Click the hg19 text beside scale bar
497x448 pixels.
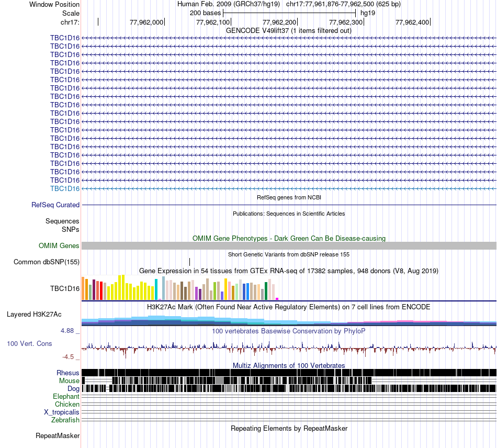click(x=368, y=13)
